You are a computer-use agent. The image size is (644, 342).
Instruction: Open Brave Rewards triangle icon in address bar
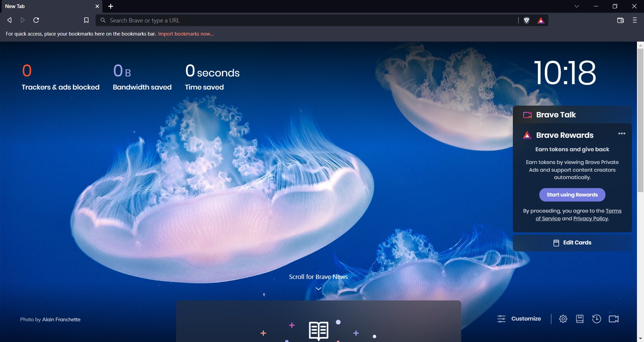tap(541, 20)
